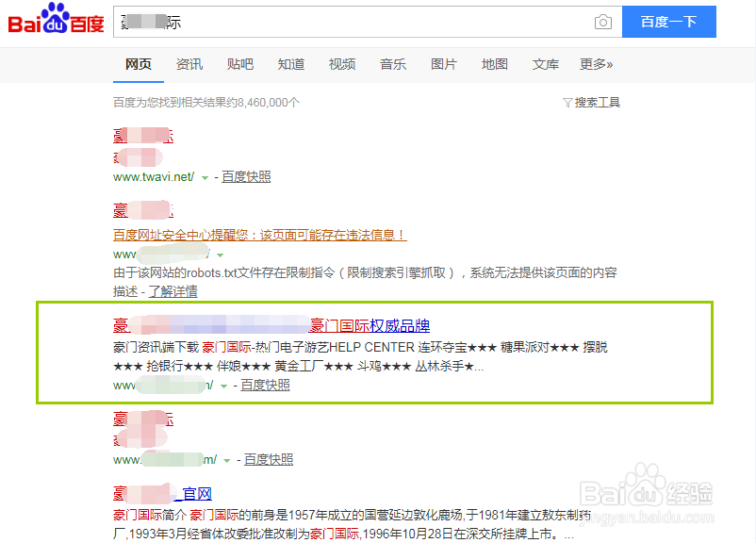The width and height of the screenshot is (756, 543).
Task: Switch to the 贴吧 tab
Action: click(x=240, y=64)
